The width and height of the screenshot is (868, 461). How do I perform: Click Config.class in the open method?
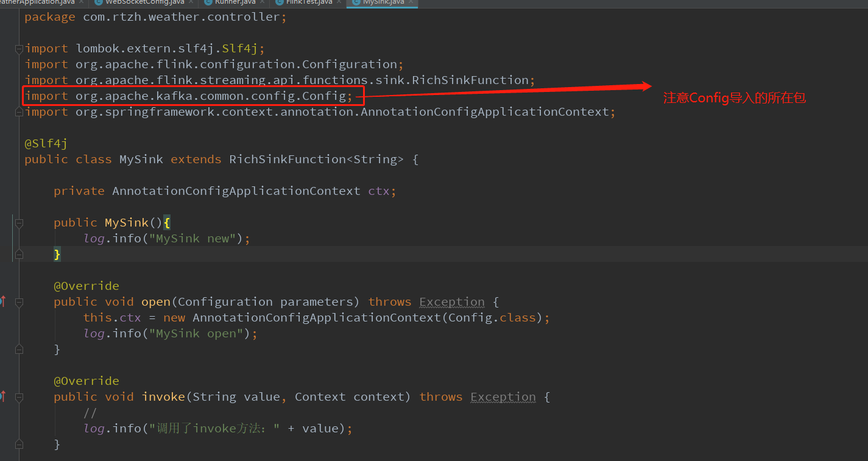(x=492, y=318)
